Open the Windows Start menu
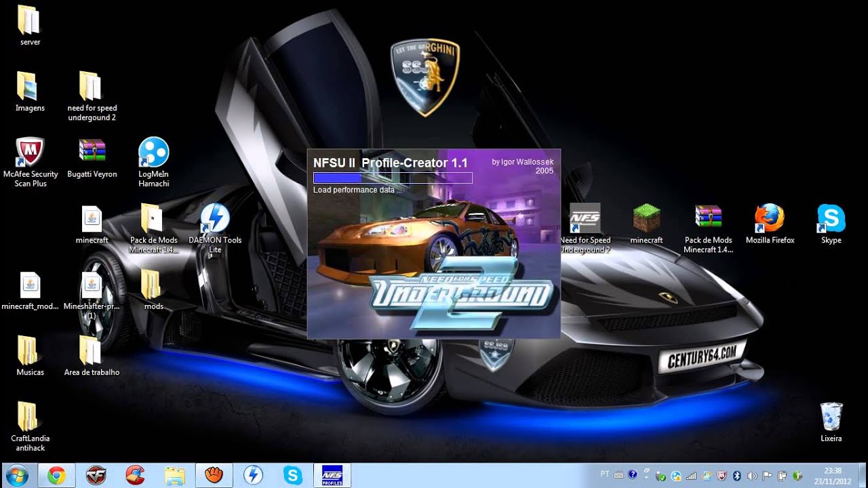The height and width of the screenshot is (488, 868). (16, 475)
